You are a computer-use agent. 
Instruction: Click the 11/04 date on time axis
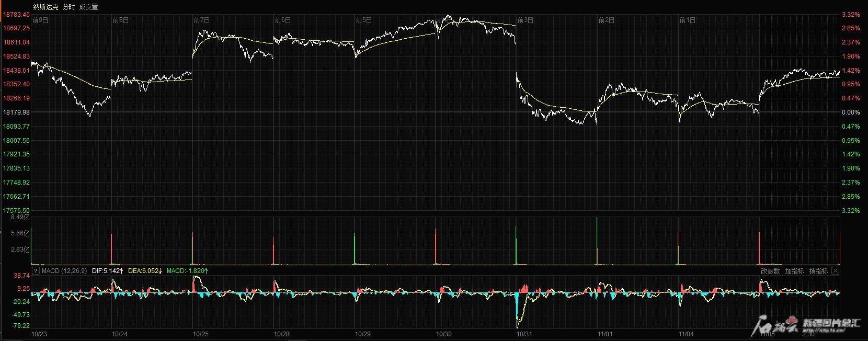(x=686, y=334)
